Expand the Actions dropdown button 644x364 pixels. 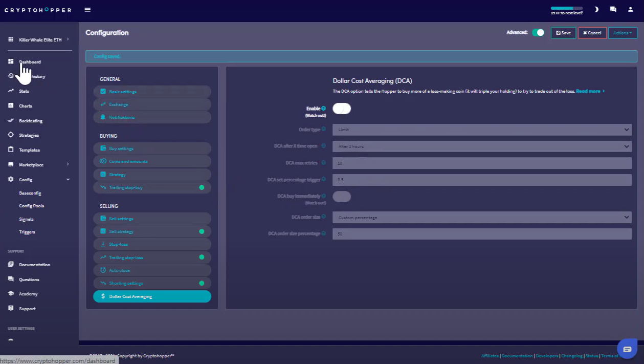pyautogui.click(x=623, y=33)
